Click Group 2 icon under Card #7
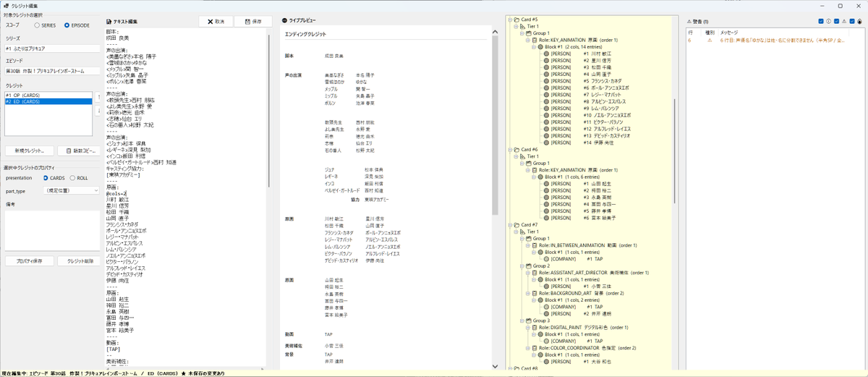868x377 pixels. click(x=529, y=266)
